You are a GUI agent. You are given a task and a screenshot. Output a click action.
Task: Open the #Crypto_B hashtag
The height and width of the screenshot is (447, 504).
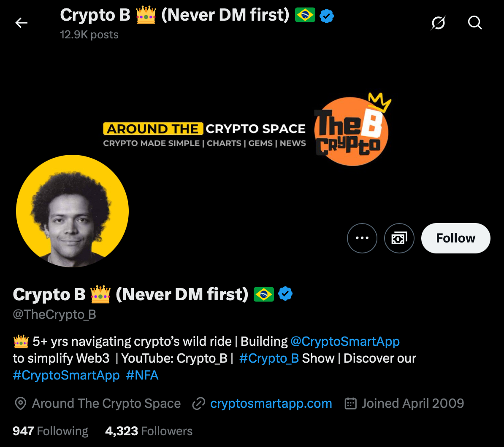(268, 358)
